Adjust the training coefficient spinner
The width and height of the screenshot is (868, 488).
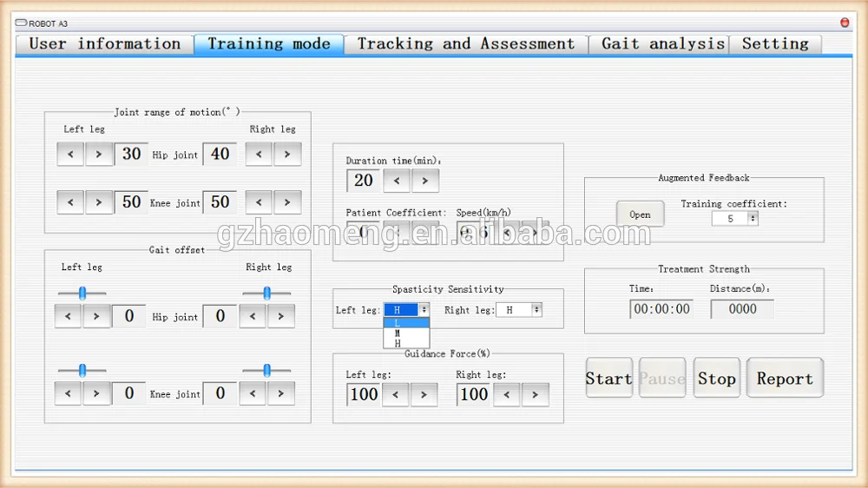click(x=753, y=219)
